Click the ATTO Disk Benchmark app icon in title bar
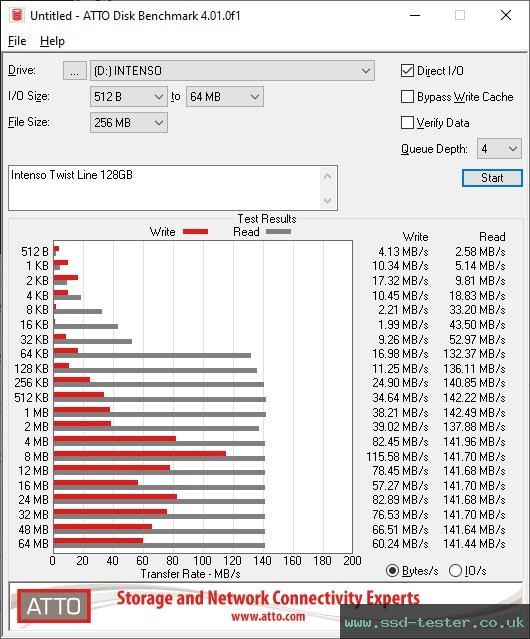Screen dimensions: 530x639 (17, 15)
